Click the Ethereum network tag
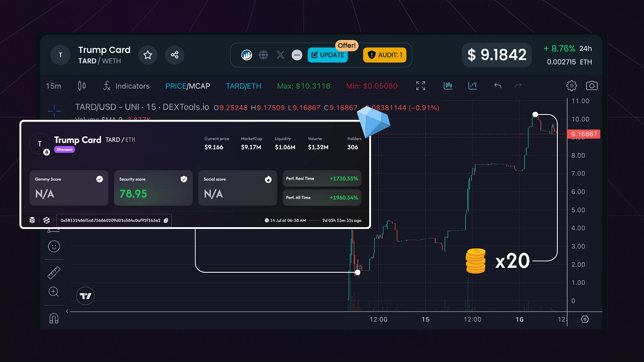The width and height of the screenshot is (644, 362). click(x=64, y=150)
